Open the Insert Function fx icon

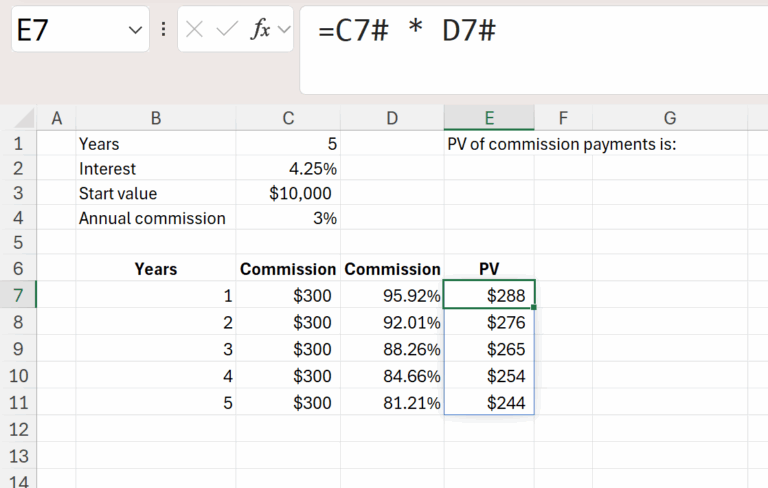tap(260, 30)
